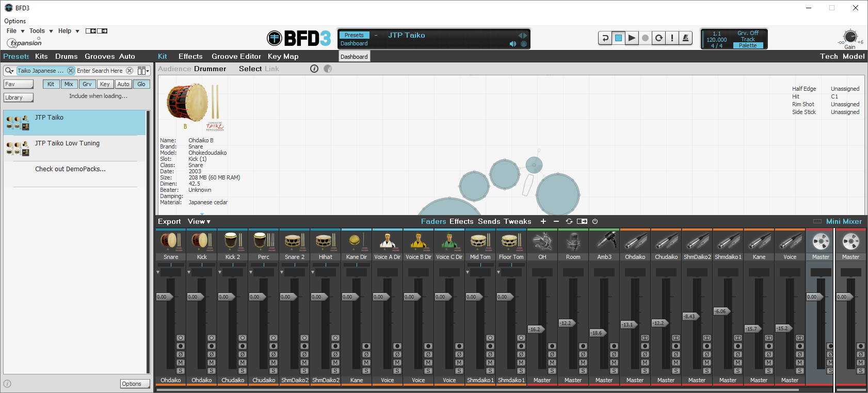This screenshot has height=393, width=868.
Task: Open the Groove Editor tab
Action: point(236,56)
